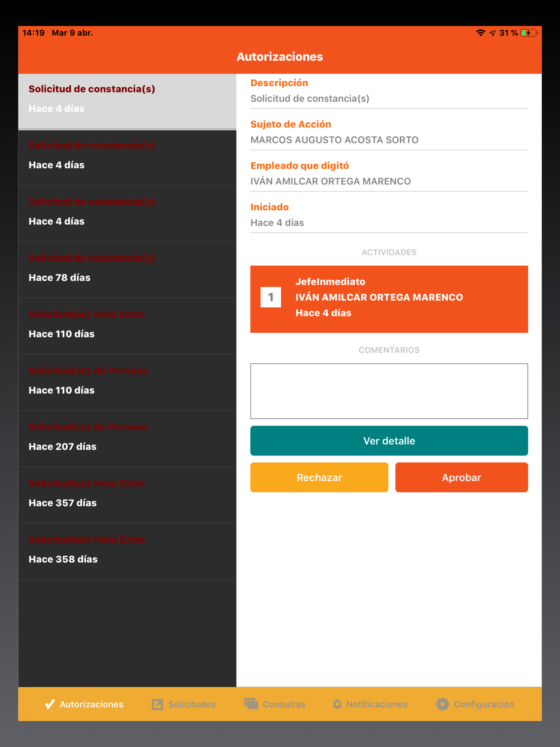560x747 pixels.
Task: Tap the battery charging indicator
Action: pos(529,33)
